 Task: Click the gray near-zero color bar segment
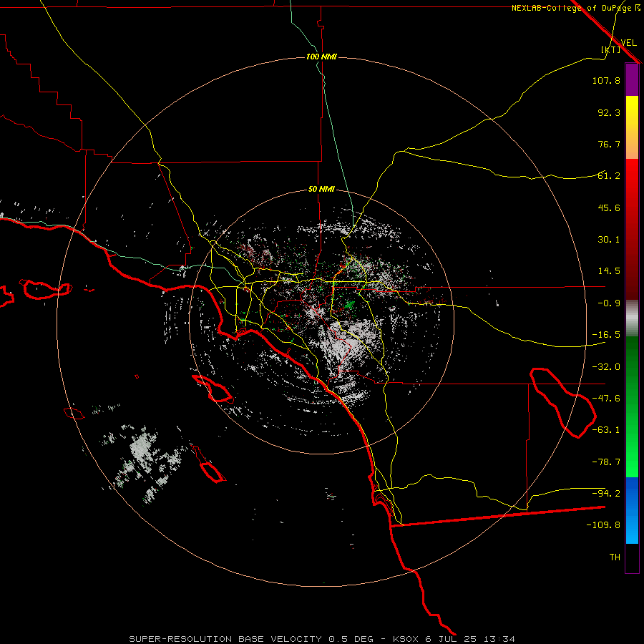[632, 318]
